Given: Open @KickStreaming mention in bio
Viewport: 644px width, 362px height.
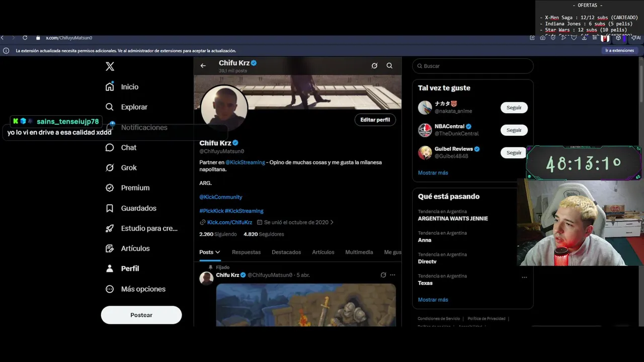Looking at the screenshot, I should pyautogui.click(x=245, y=162).
